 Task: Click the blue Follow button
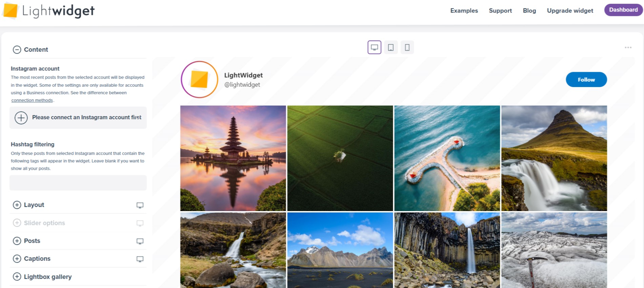[x=586, y=80]
